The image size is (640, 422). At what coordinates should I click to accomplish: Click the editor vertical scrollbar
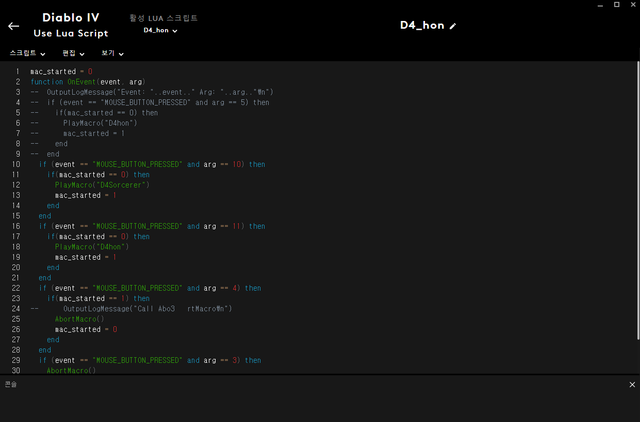638,200
